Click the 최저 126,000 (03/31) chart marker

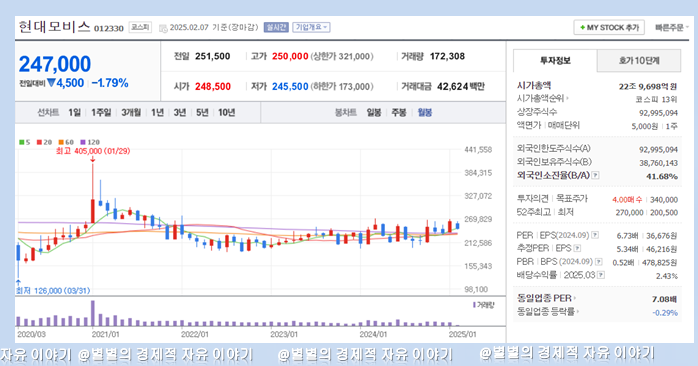[x=53, y=291]
